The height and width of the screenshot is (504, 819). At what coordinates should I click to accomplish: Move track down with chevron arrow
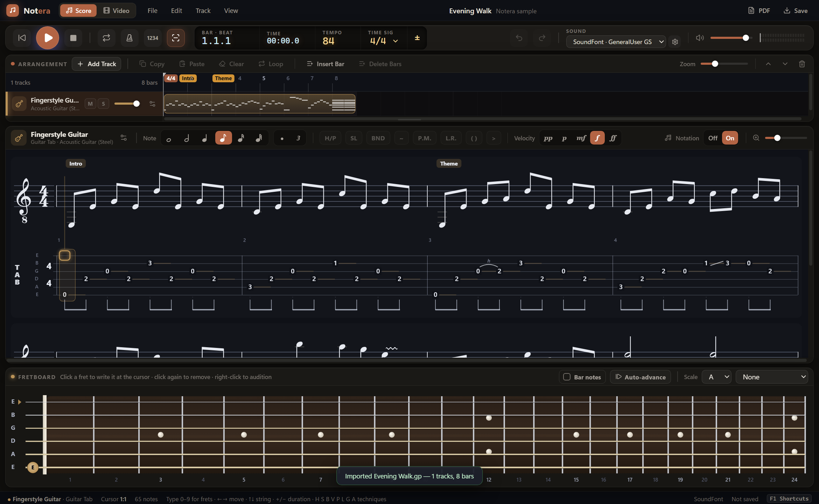785,64
